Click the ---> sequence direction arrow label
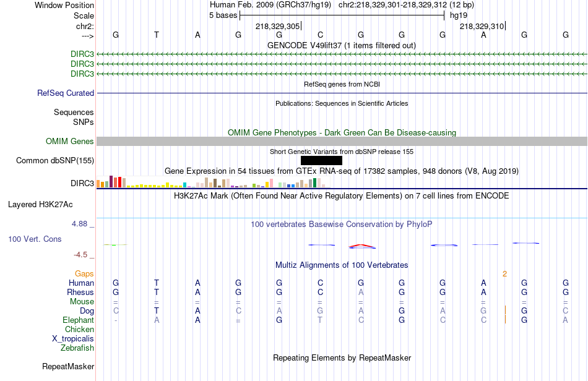This screenshot has width=588, height=381. point(87,36)
